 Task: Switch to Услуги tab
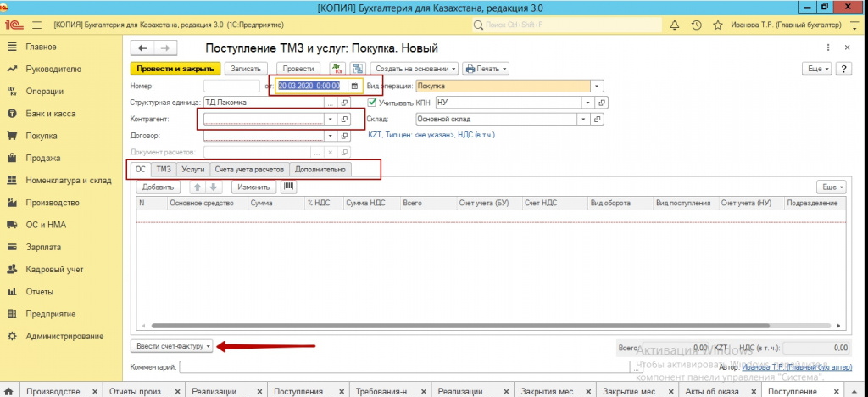click(x=193, y=170)
